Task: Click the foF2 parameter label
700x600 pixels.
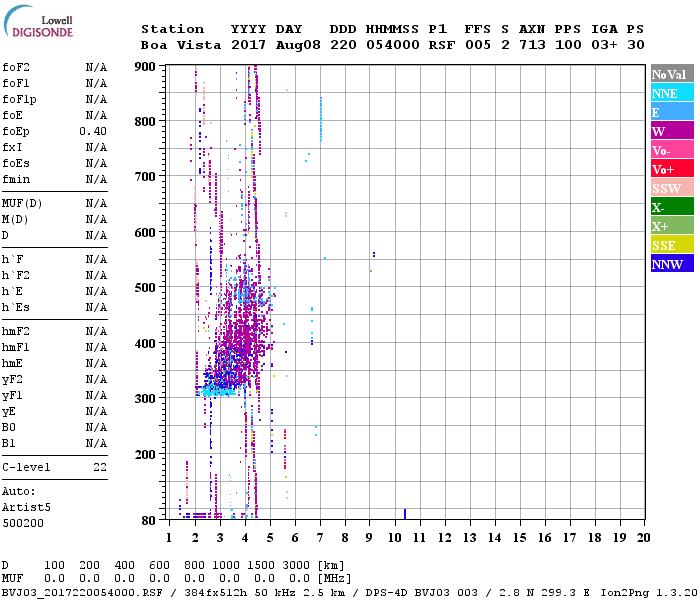Action: pyautogui.click(x=15, y=68)
